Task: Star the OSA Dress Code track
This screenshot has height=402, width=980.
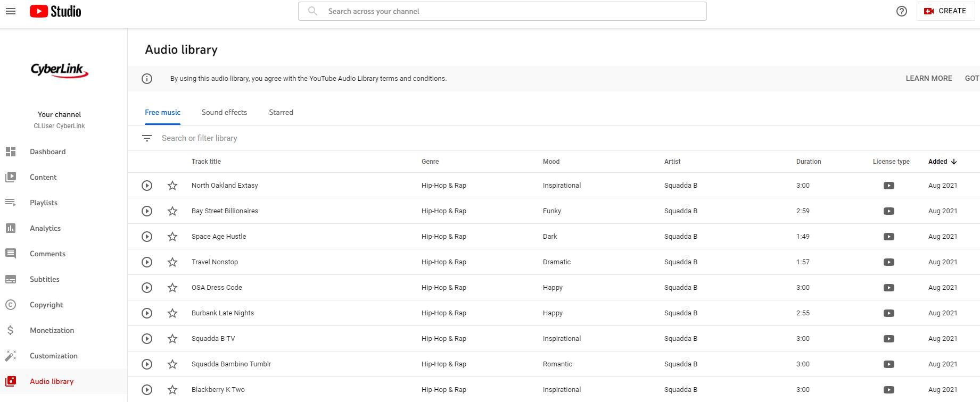Action: click(172, 288)
